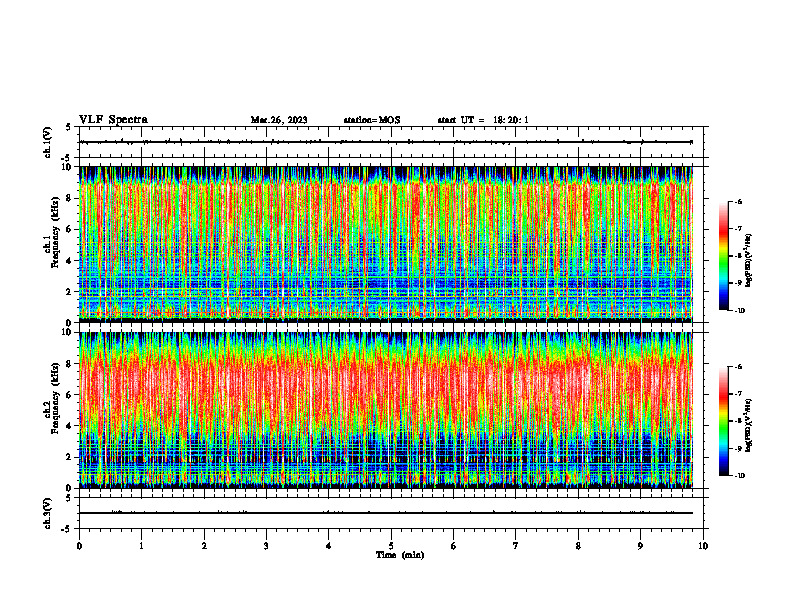Screen dimensions: 792x612
Task: Click the ch.1 color bar "-6" tick value
Action: click(x=739, y=202)
